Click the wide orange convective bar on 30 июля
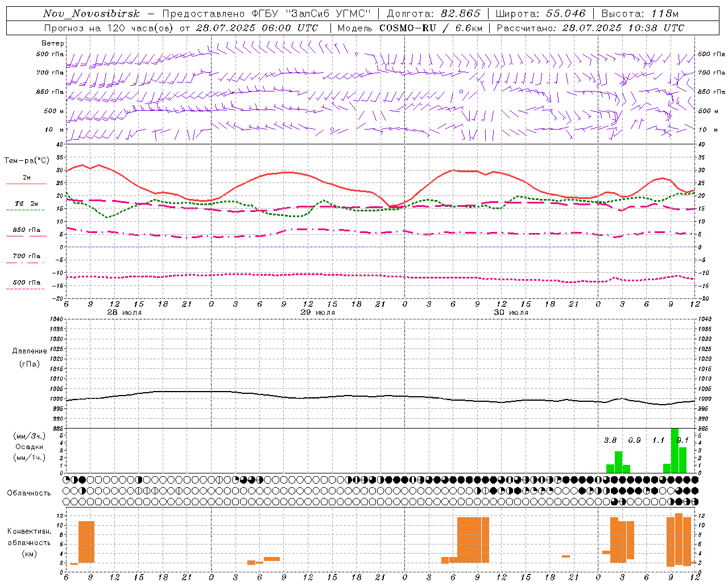The image size is (728, 582). [473, 540]
